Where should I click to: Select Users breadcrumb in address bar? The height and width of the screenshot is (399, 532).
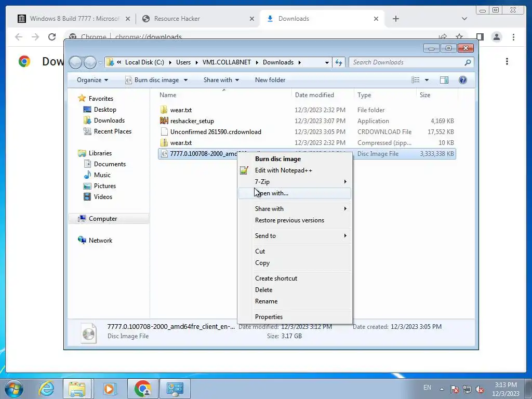[183, 62]
